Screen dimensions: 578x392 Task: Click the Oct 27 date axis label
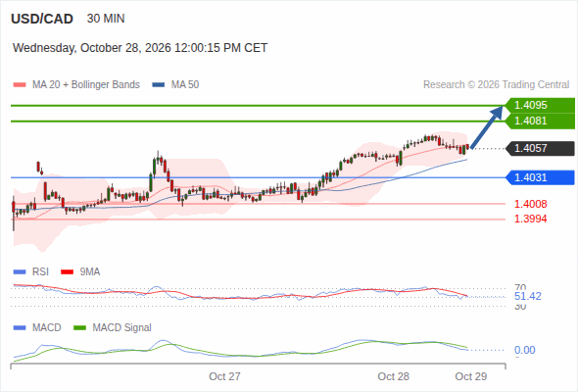coord(224,376)
